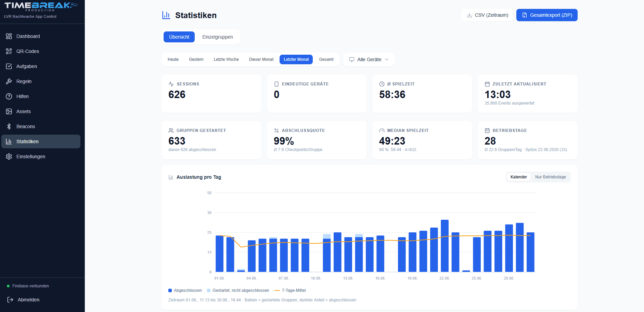Click the Gruppen gestartet people icon
This screenshot has width=644, height=312.
(171, 131)
